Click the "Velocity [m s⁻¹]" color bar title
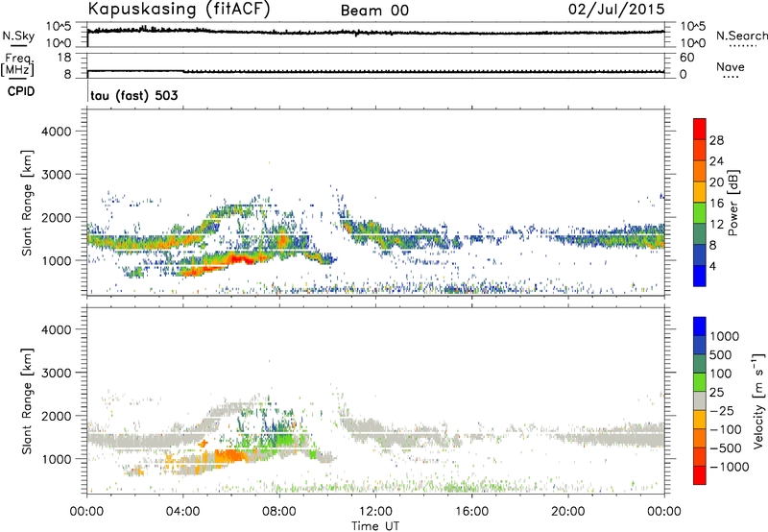Viewport: 768px width, 532px height. (758, 400)
